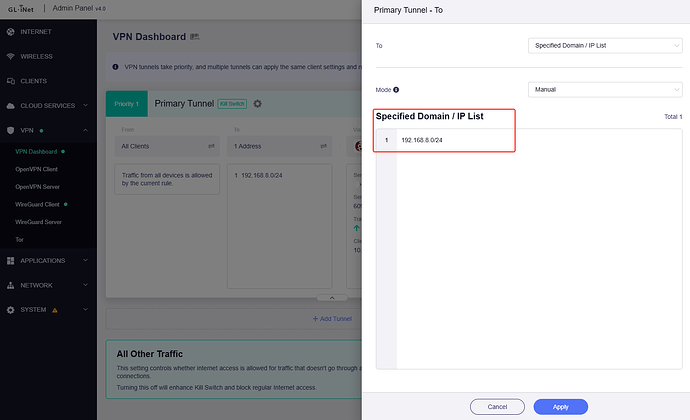Open the Mode dropdown set to Manual
Viewport: 690px width, 420px height.
604,89
